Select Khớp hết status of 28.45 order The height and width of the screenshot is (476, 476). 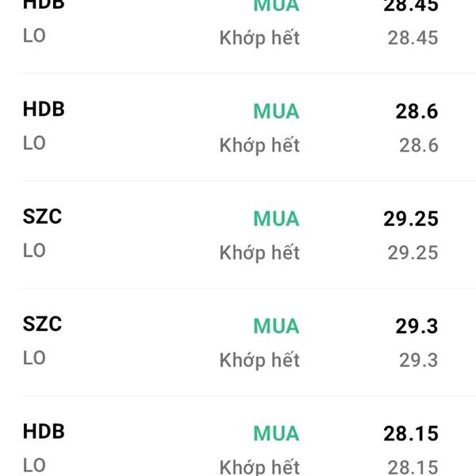(x=259, y=37)
